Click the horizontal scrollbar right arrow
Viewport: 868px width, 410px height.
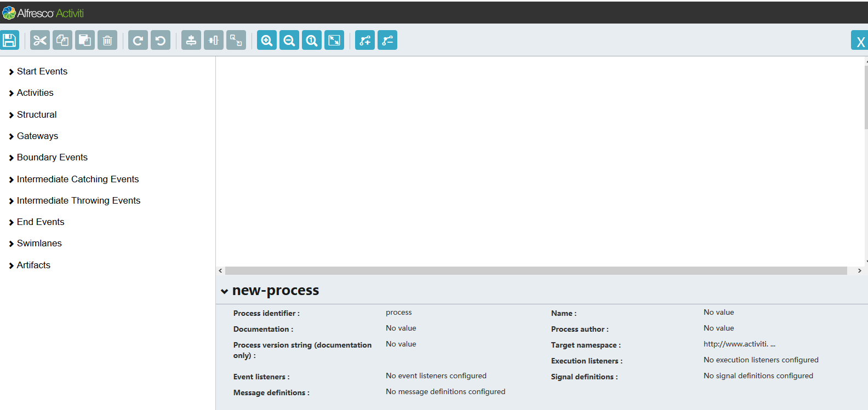point(859,271)
